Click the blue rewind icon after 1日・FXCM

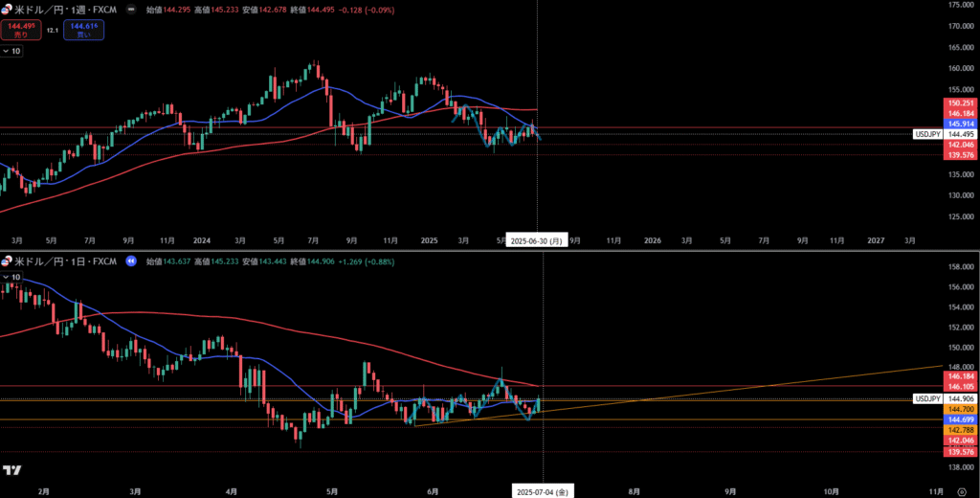(x=131, y=261)
